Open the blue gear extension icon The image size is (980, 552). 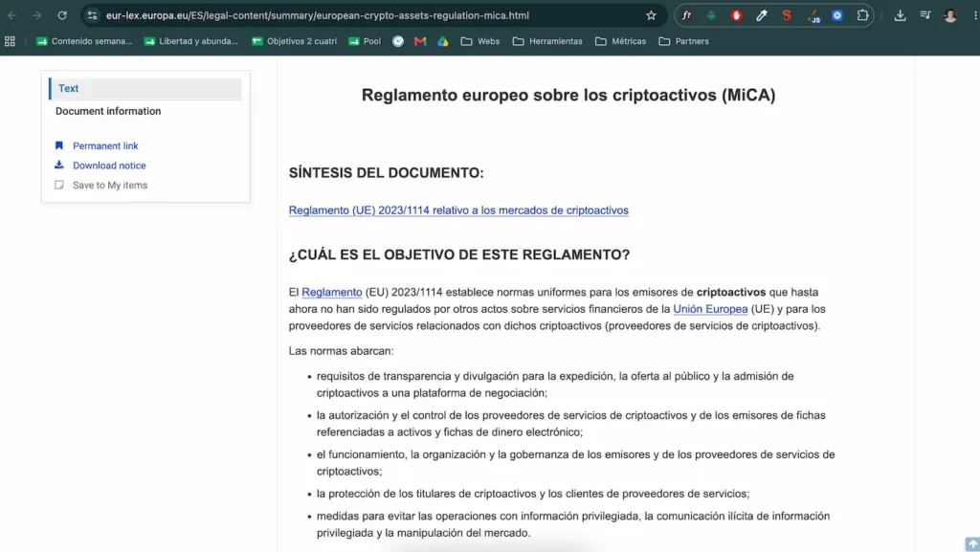coord(836,15)
